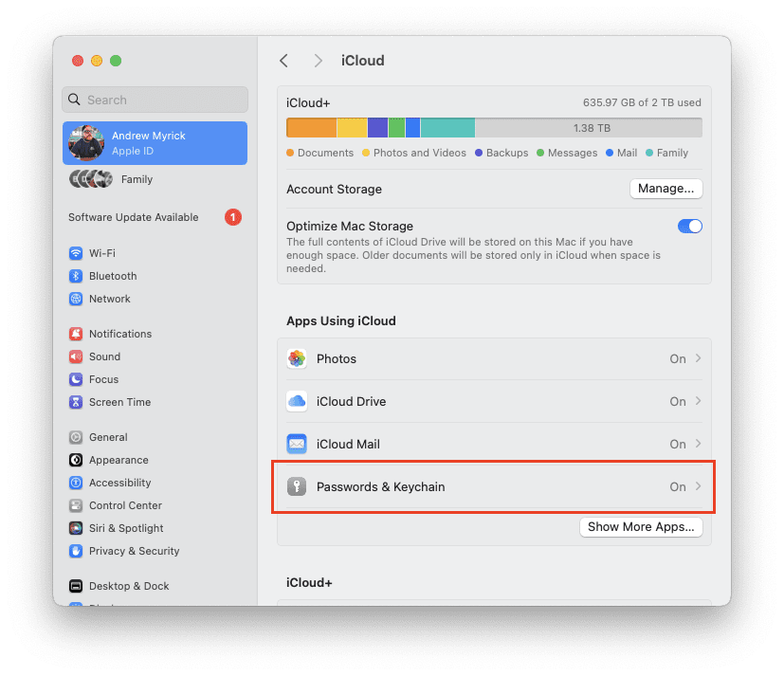Viewport: 784px width, 676px height.
Task: Click the teal Family storage segment
Action: [447, 127]
